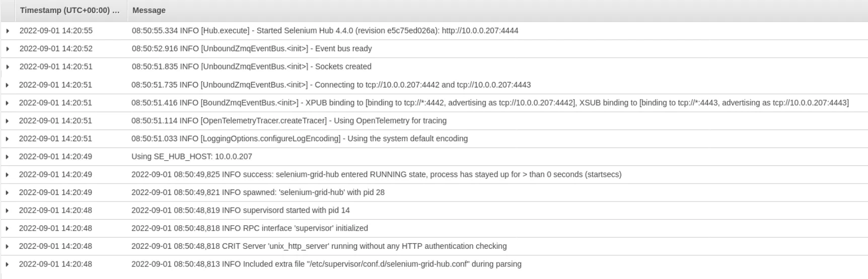The width and height of the screenshot is (868, 279).
Task: Expand the CRIT 'unix_http_server' log row
Action: click(8, 246)
